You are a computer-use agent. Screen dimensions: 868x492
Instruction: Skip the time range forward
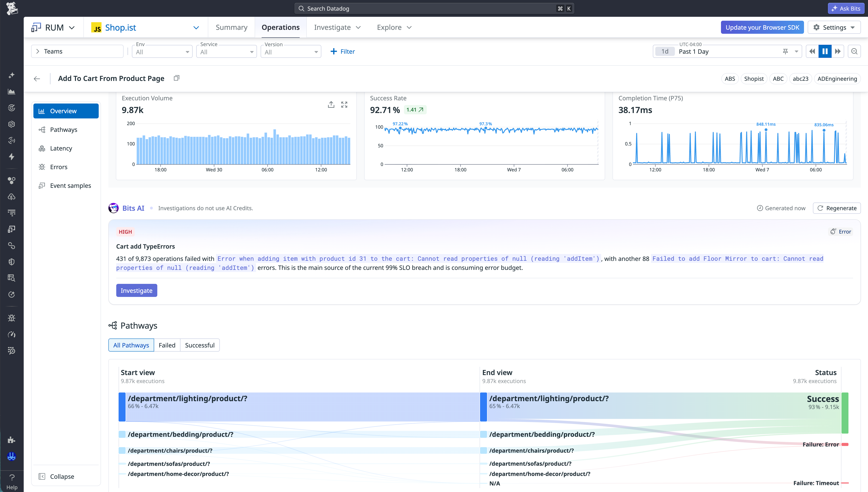click(838, 51)
